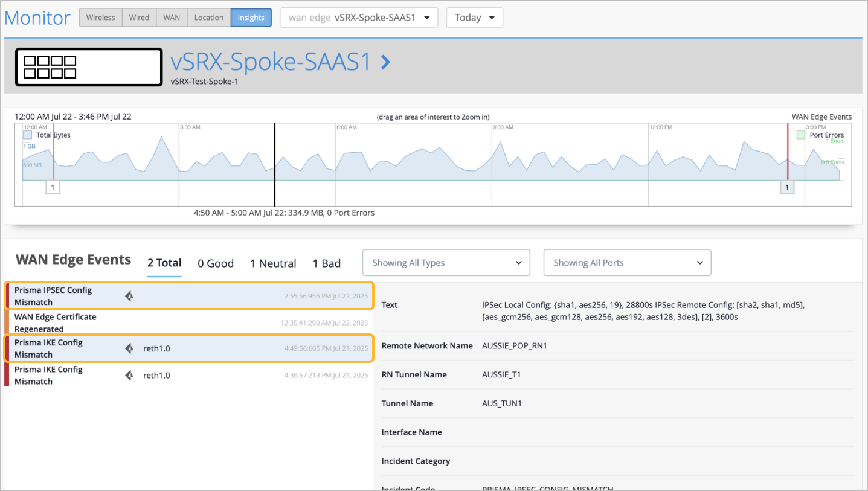The width and height of the screenshot is (868, 491).
Task: Select the WAN Edge Certificate Regenerated event
Action: (188, 323)
